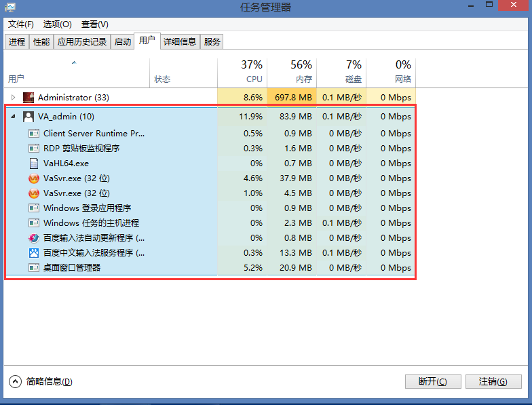532x405 pixels.
Task: Select the VaSvr.exe row with 1.0% CPU
Action: click(x=210, y=193)
